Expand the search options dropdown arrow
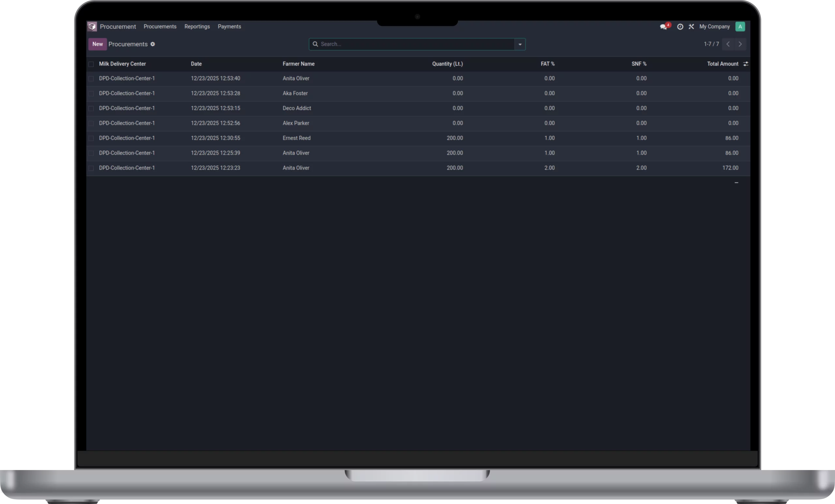835x504 pixels. 520,44
